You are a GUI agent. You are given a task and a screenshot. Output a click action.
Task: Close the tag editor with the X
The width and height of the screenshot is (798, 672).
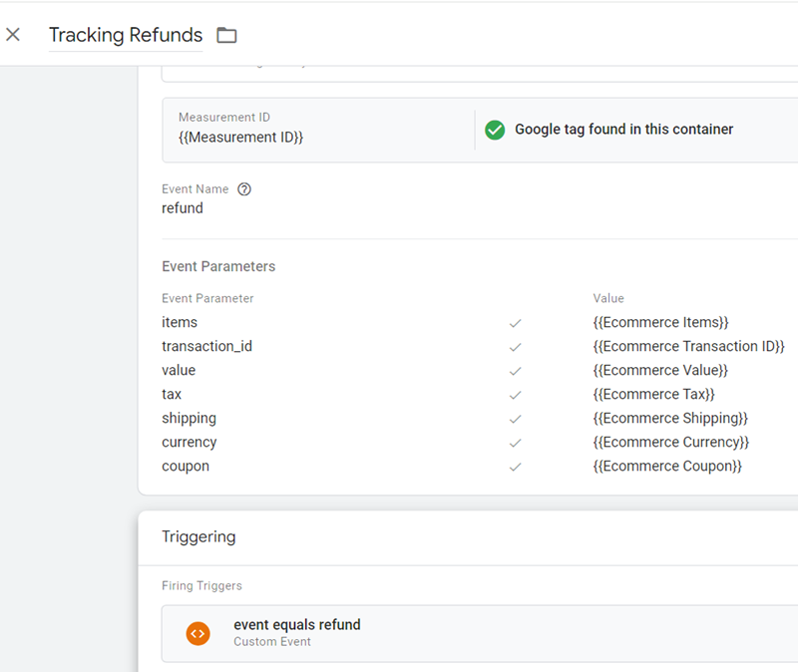[13, 34]
